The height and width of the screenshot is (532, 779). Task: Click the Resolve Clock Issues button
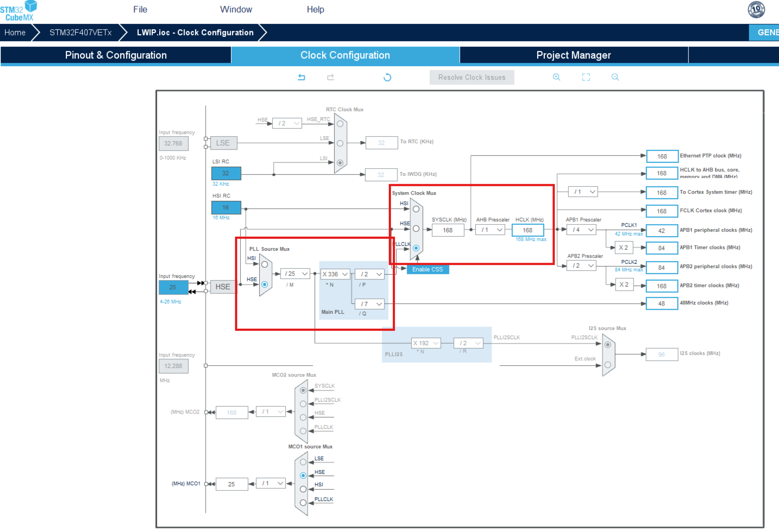pyautogui.click(x=472, y=77)
